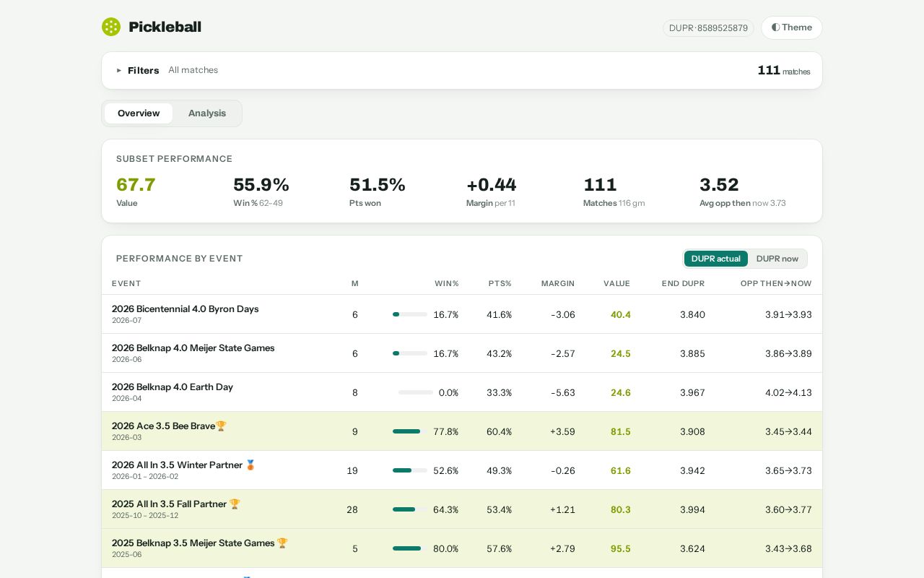The image size is (924, 578).
Task: Sort by the MARGIN column header
Action: coord(558,284)
